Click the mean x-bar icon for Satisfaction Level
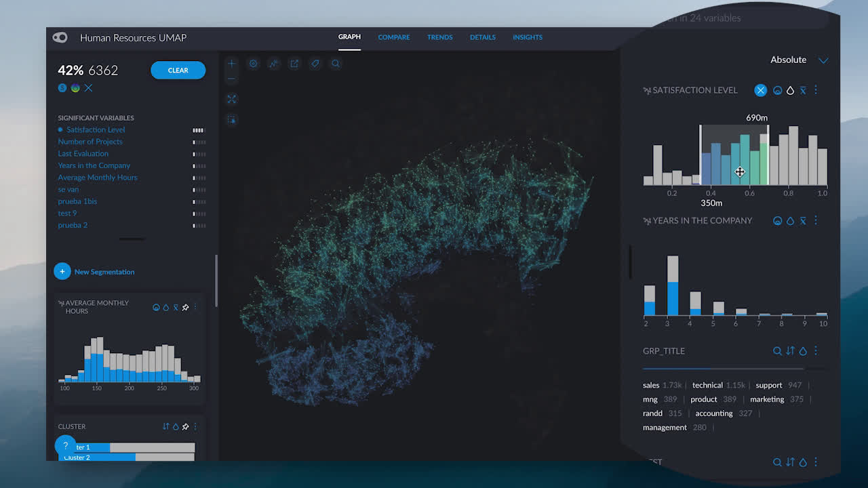Screen dimensions: 868x488 (x=803, y=90)
